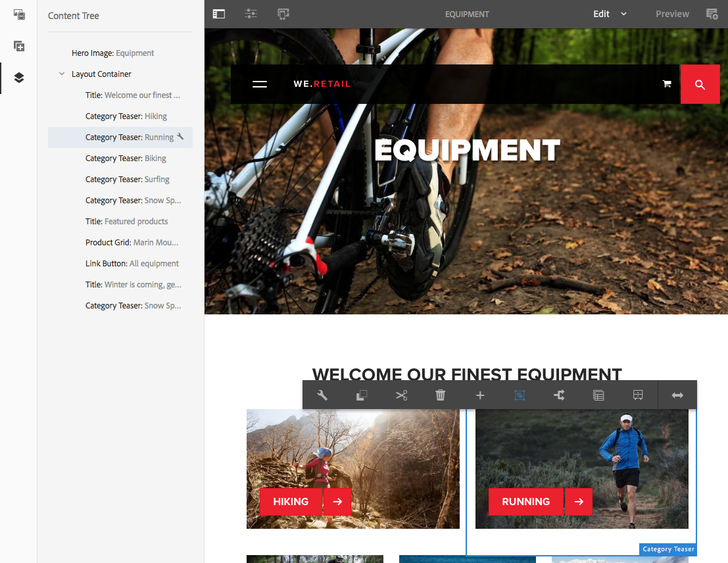Select the Content Tree layers icon
728x563 pixels.
tap(19, 78)
